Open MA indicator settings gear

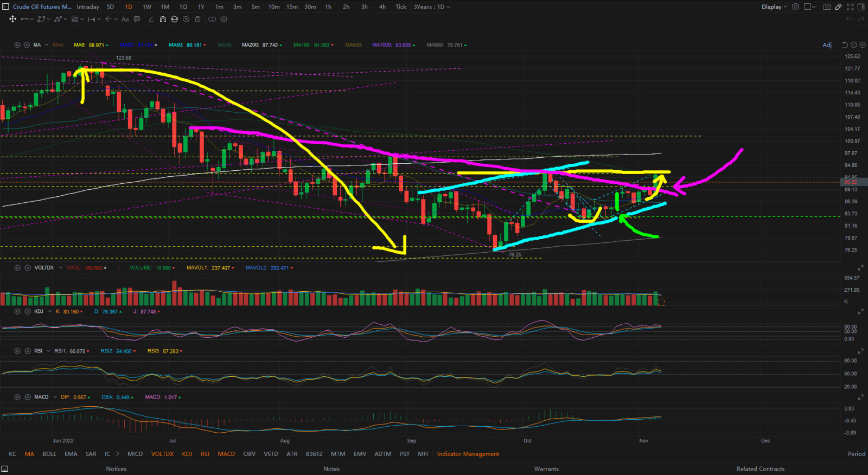click(17, 45)
